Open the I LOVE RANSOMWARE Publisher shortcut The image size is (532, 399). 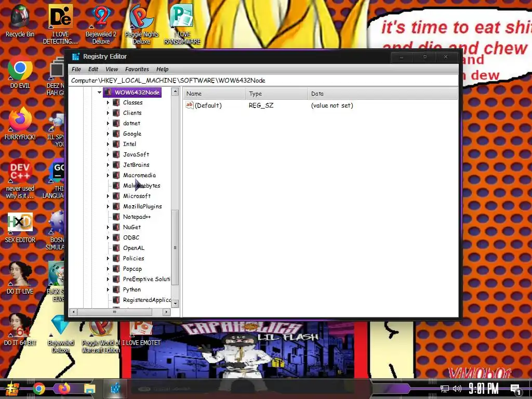(x=182, y=24)
